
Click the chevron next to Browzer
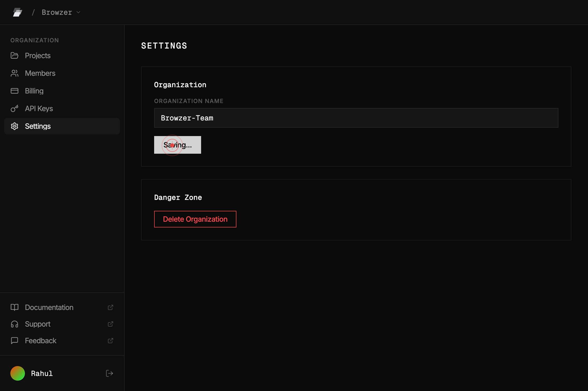(78, 12)
